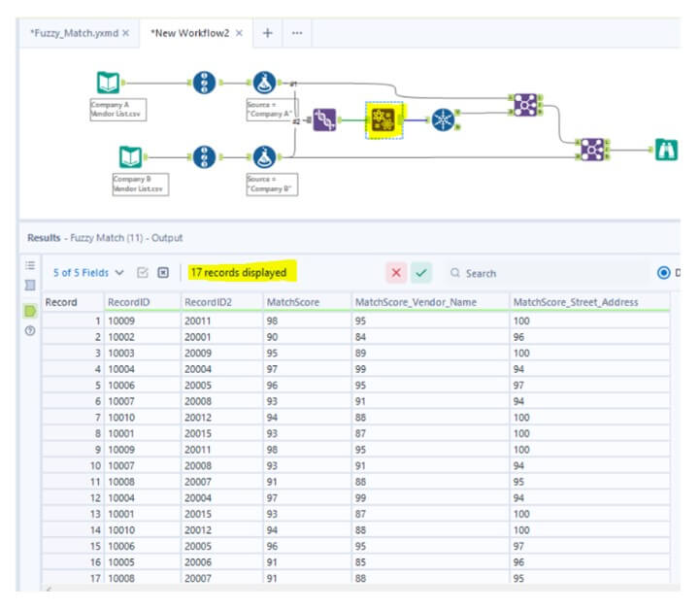Viewport: 700px width, 610px height.
Task: Click the Company B Vendor List.csv label
Action: pyautogui.click(x=140, y=184)
